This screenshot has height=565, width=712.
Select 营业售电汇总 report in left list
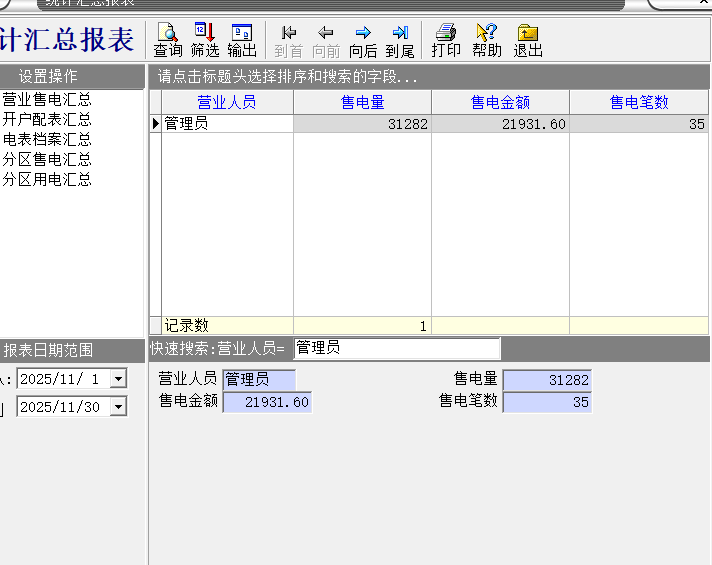47,100
